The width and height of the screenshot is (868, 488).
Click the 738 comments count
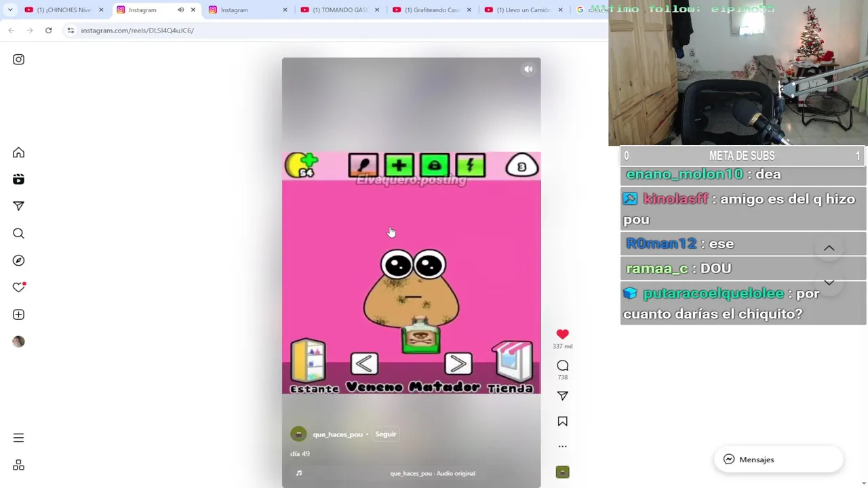pyautogui.click(x=562, y=377)
